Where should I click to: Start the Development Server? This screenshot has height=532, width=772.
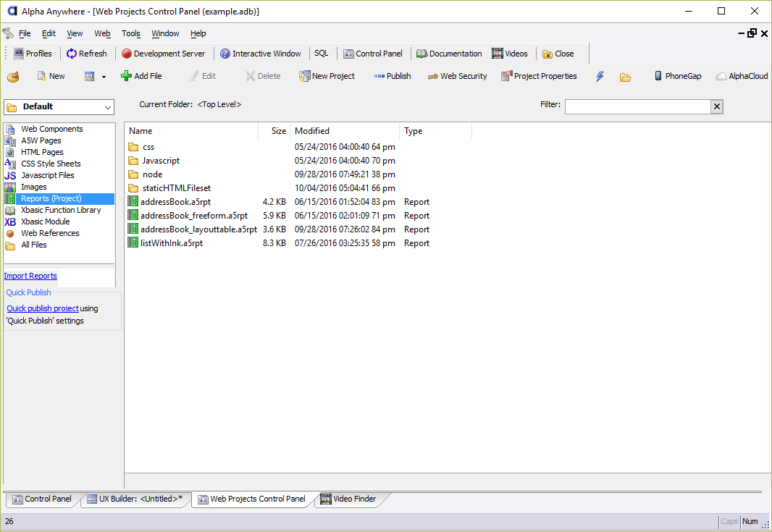pos(164,54)
